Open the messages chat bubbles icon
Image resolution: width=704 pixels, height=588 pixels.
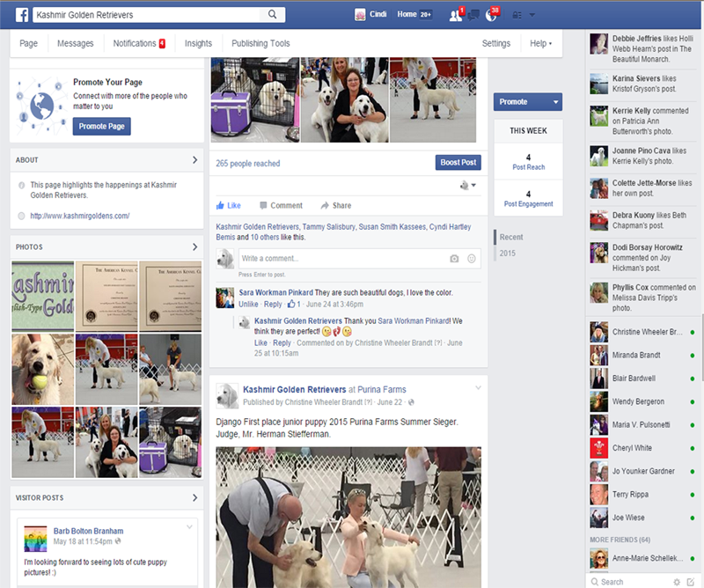click(x=474, y=15)
